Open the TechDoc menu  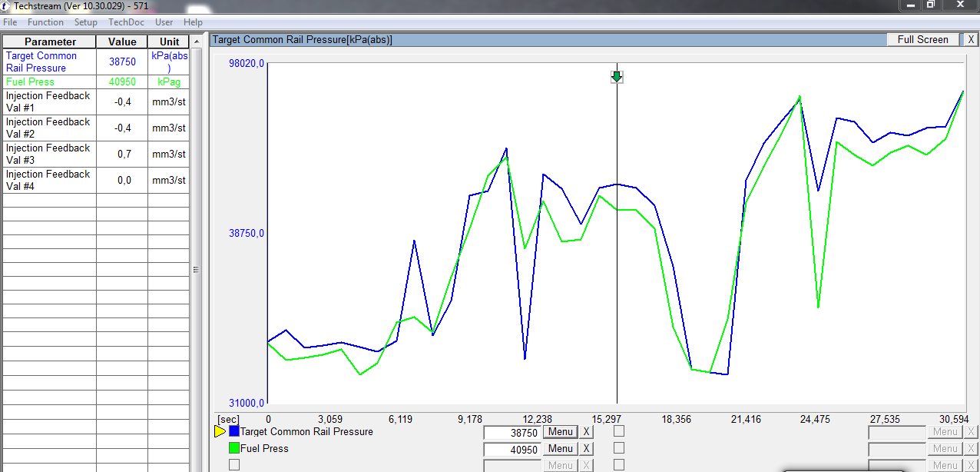[126, 22]
